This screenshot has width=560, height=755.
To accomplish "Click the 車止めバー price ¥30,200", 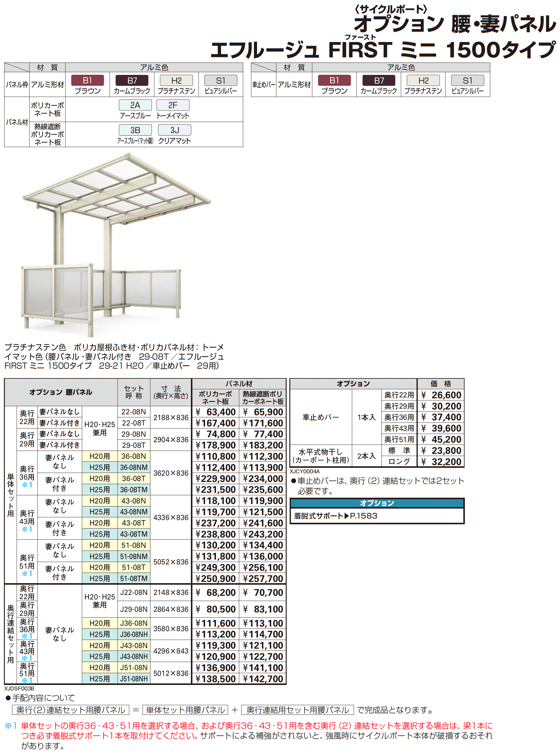I will (x=441, y=406).
